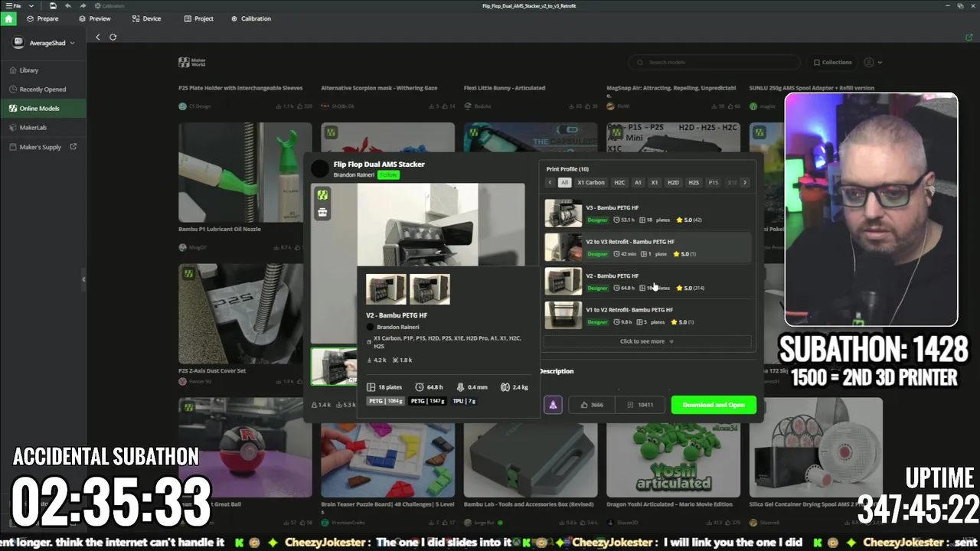Click the purple boost rocket icon

(553, 405)
